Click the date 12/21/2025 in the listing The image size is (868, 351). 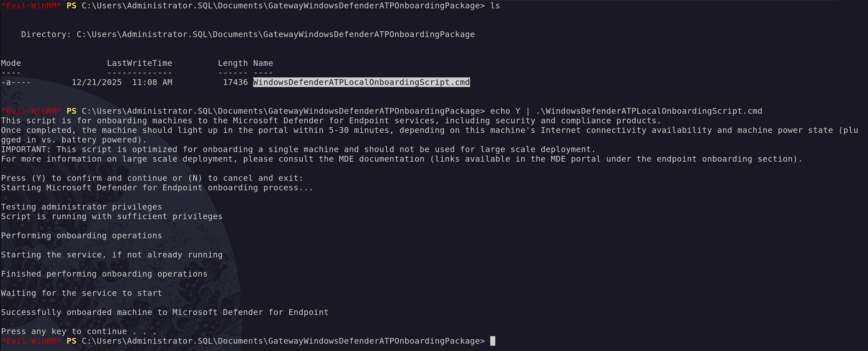tap(97, 82)
